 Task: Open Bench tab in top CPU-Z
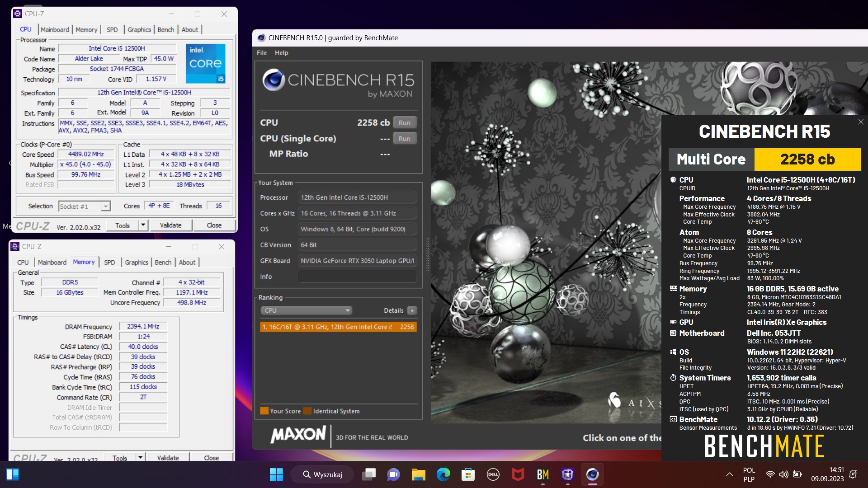tap(166, 29)
